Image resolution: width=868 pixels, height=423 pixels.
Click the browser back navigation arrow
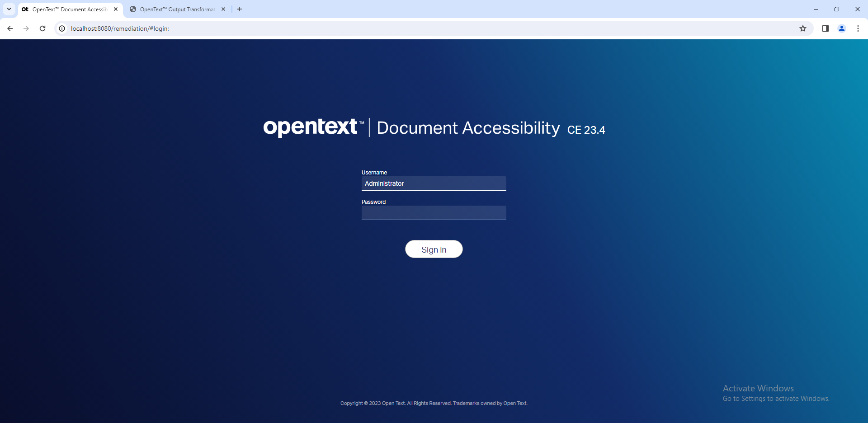(10, 28)
